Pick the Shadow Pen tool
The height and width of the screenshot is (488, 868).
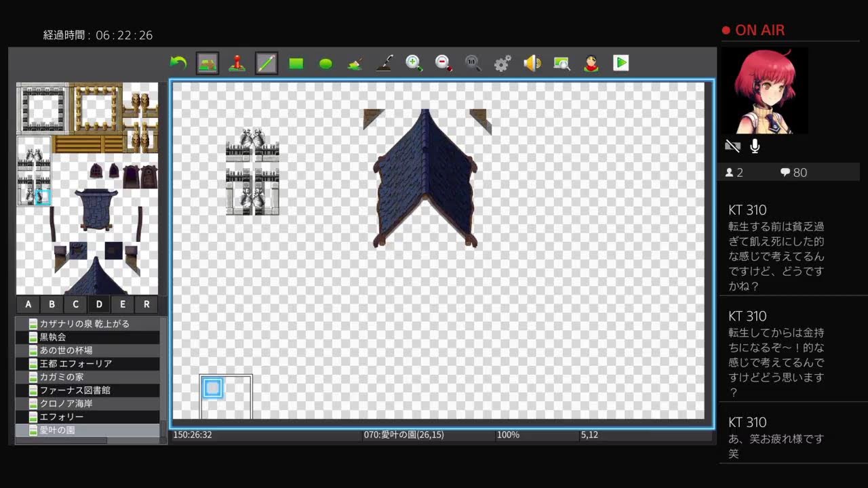[x=384, y=63]
